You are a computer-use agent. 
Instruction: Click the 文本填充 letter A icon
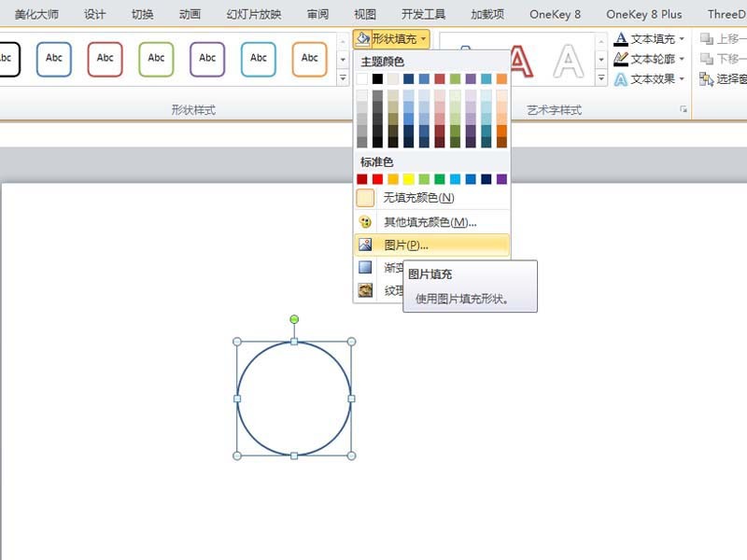coord(621,38)
